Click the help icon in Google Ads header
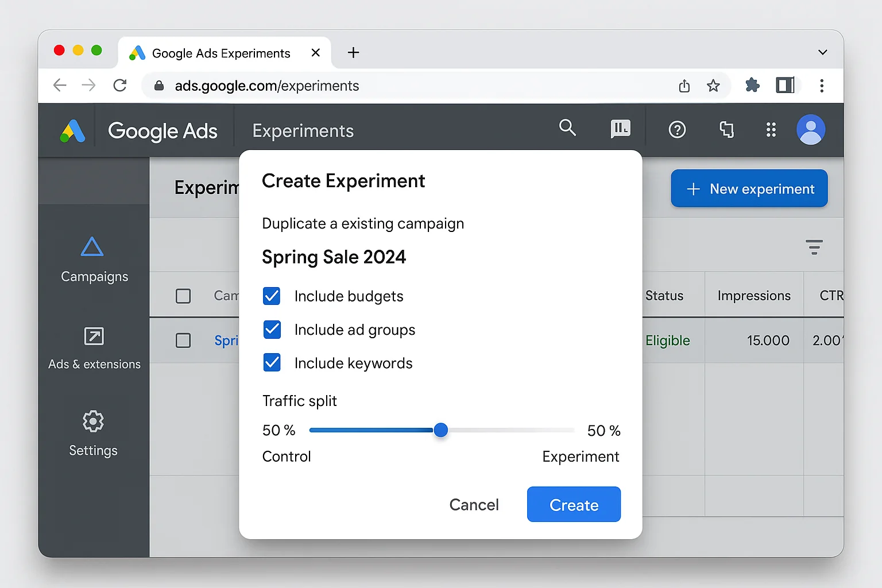The height and width of the screenshot is (588, 882). tap(677, 129)
